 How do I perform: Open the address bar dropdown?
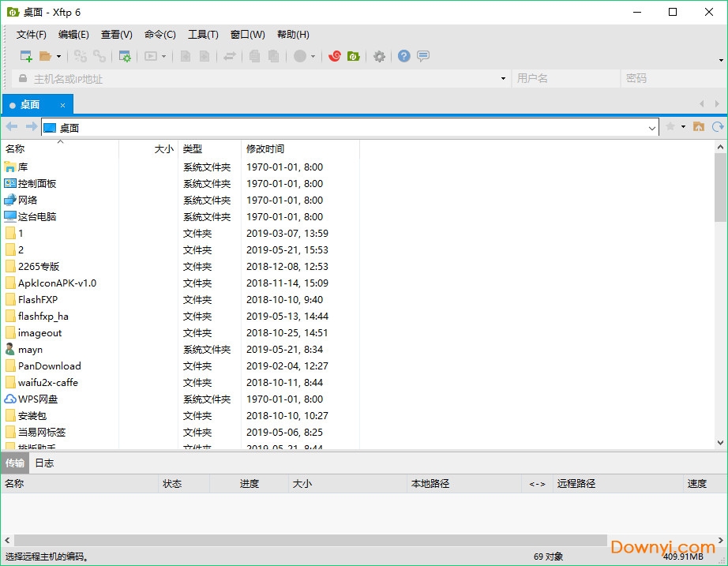pos(651,127)
